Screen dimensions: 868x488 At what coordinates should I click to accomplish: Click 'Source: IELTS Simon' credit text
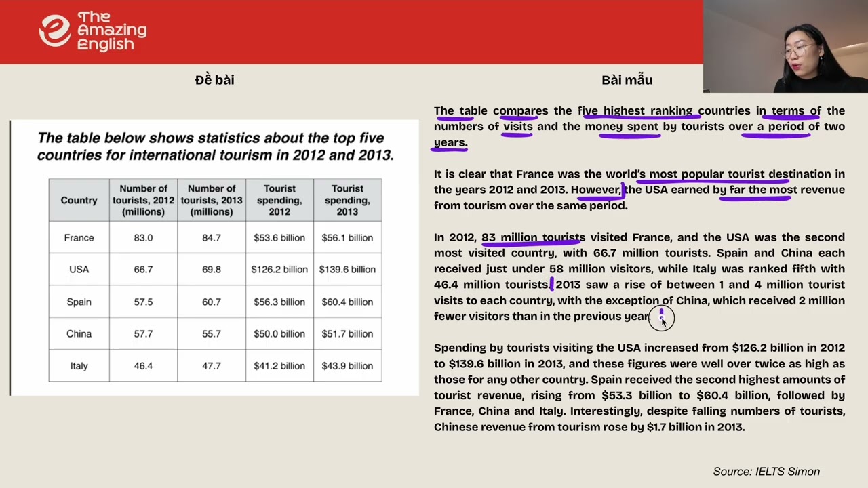click(766, 472)
